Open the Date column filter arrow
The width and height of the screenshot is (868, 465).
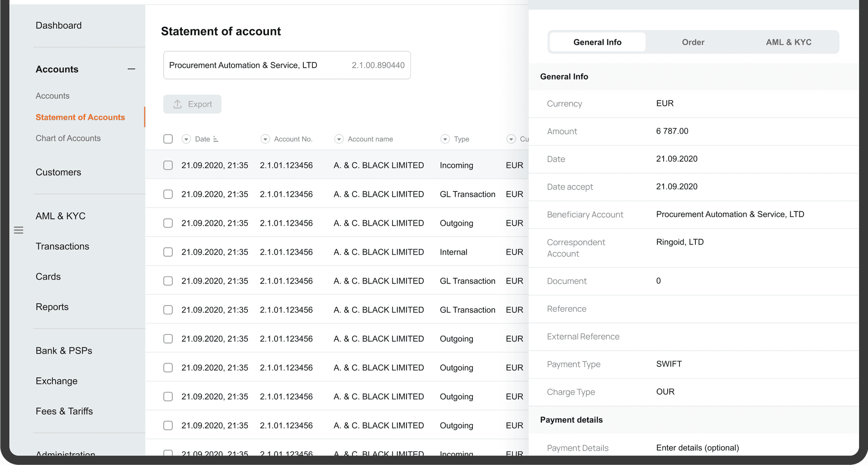point(186,139)
